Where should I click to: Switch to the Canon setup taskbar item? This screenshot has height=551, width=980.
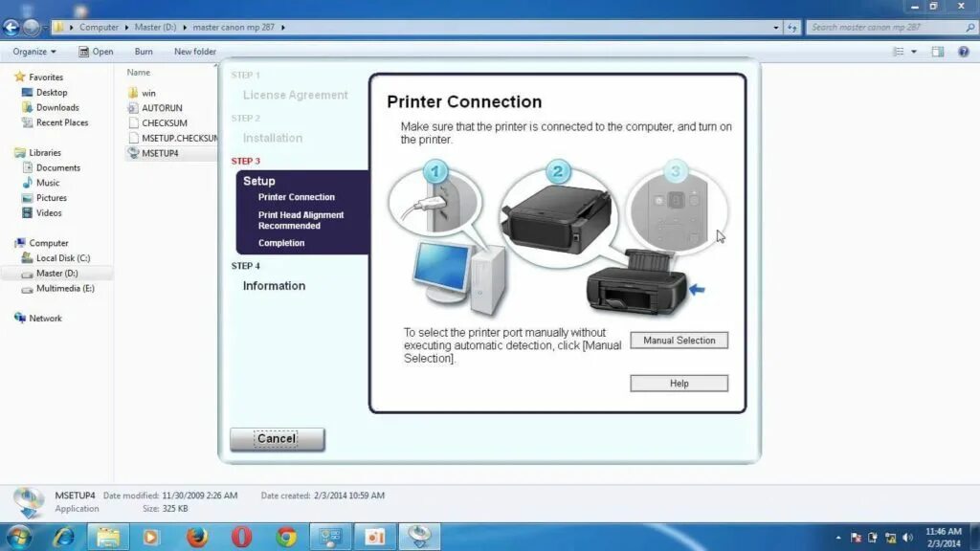(419, 537)
